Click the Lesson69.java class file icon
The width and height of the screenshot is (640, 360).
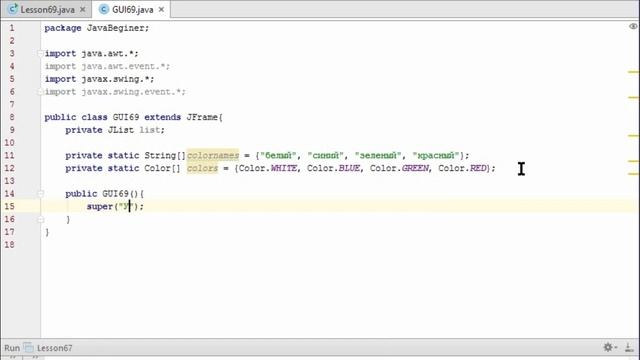pos(13,9)
